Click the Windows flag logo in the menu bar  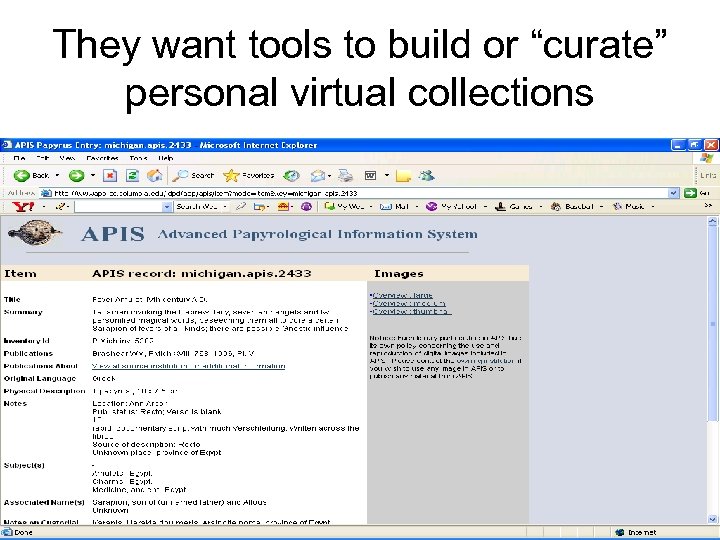(x=706, y=158)
